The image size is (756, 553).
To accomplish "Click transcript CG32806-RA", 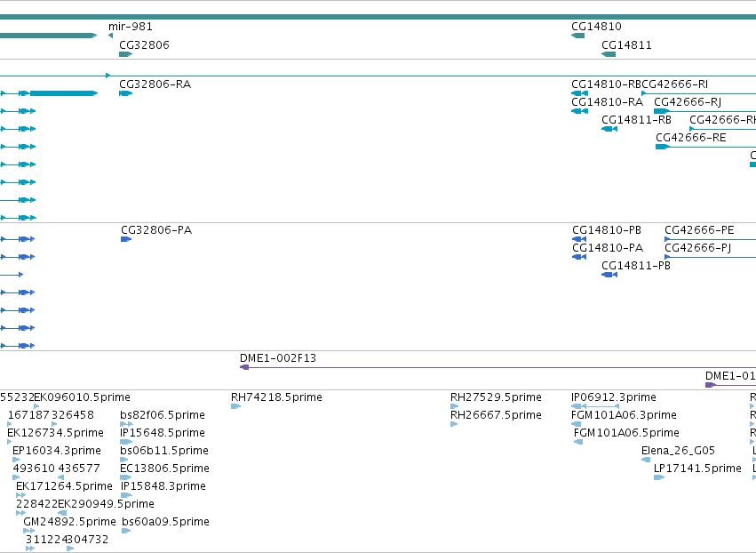I will [x=155, y=84].
